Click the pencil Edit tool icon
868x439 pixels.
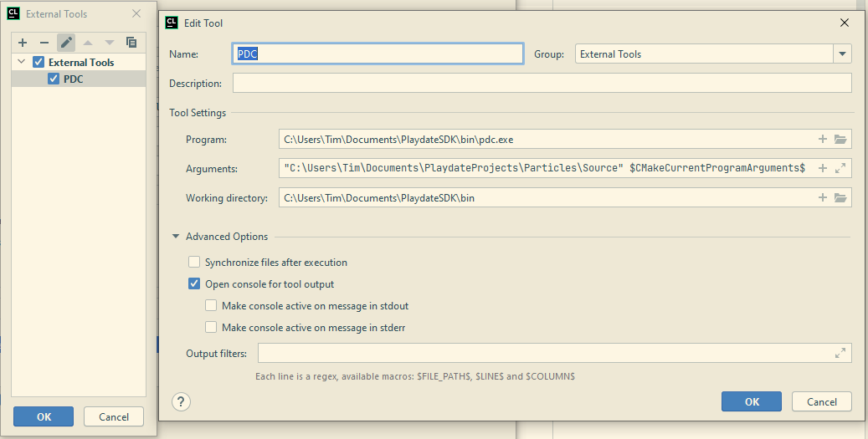[66, 43]
